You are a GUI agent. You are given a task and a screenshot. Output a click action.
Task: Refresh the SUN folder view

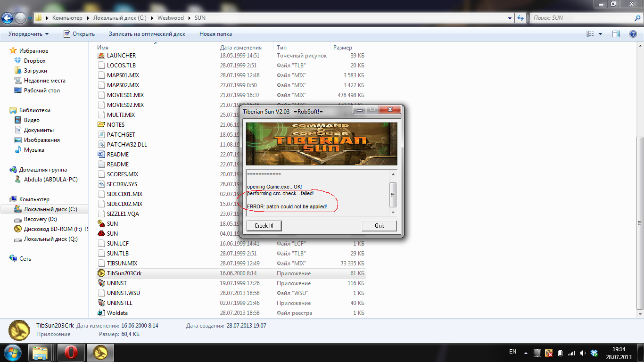click(520, 18)
